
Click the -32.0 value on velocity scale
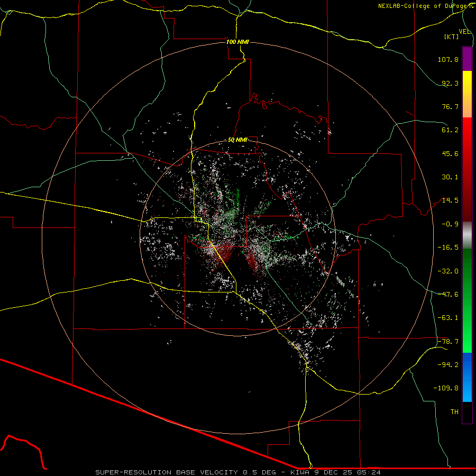pyautogui.click(x=448, y=271)
